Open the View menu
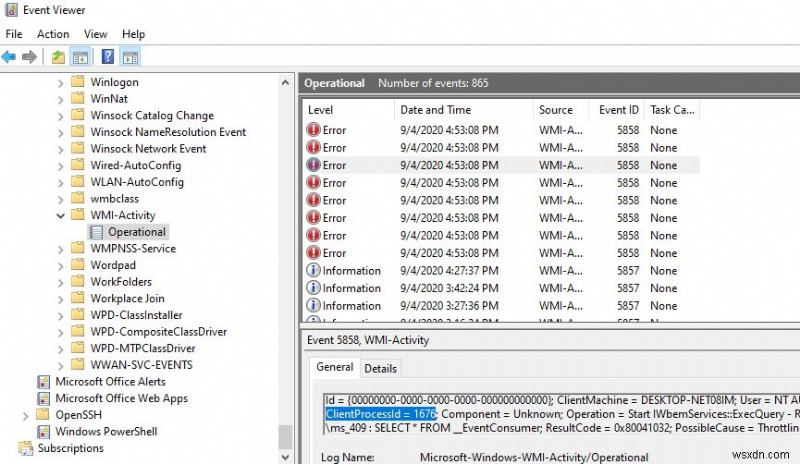 tap(95, 34)
